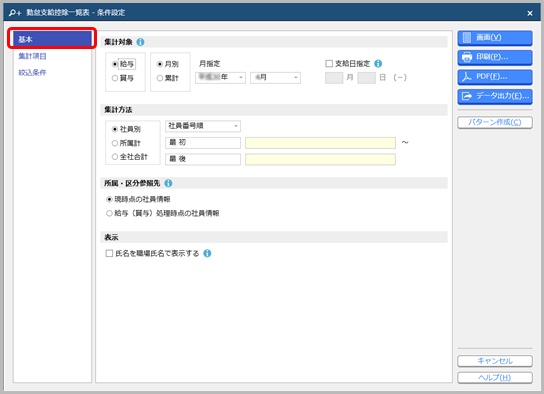Click the info icon beside 所属・区分参照先
Viewport: 544px width, 394px height.
pos(168,183)
